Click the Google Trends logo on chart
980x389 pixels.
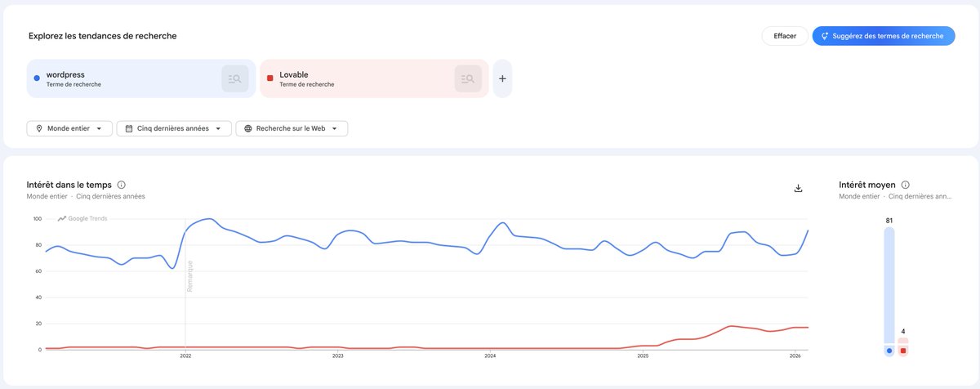82,218
